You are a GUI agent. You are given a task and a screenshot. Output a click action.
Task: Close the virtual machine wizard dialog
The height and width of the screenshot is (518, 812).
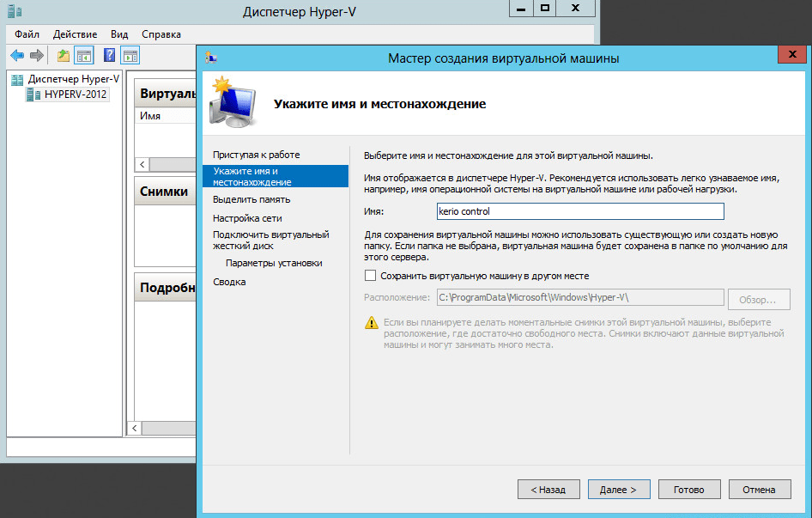(791, 54)
